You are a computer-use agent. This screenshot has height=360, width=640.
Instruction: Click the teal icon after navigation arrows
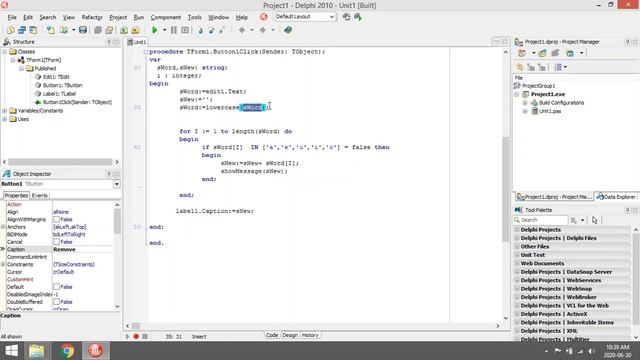(x=288, y=30)
